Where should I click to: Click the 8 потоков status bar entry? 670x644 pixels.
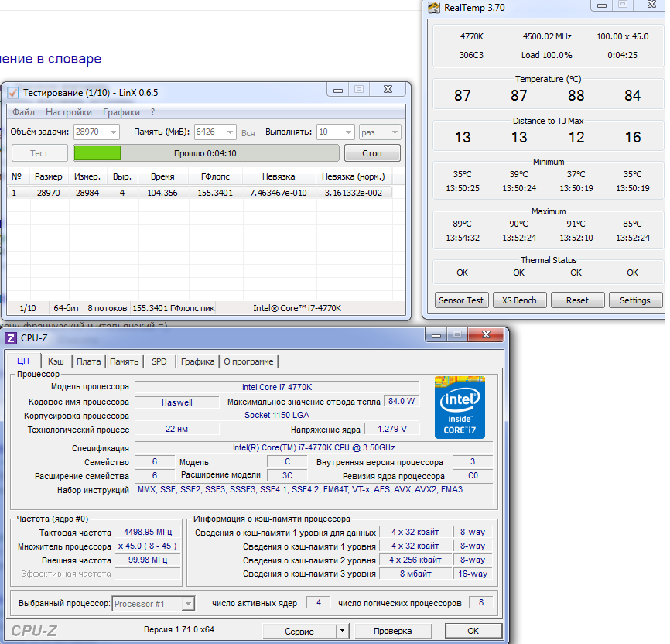tap(108, 308)
